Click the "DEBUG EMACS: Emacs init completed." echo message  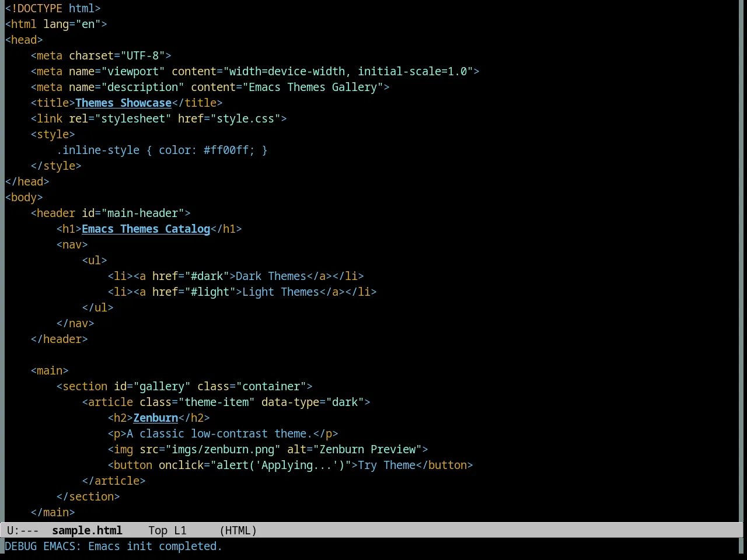pos(113,546)
